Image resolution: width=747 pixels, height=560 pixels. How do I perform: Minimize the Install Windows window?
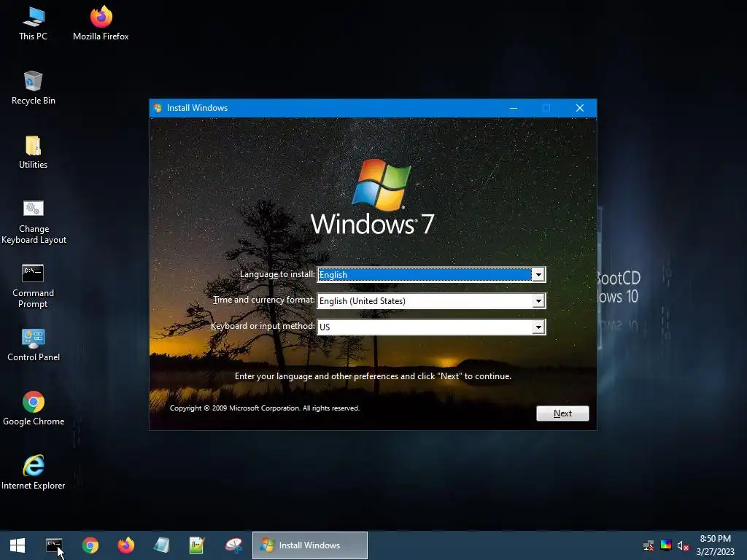pos(514,108)
